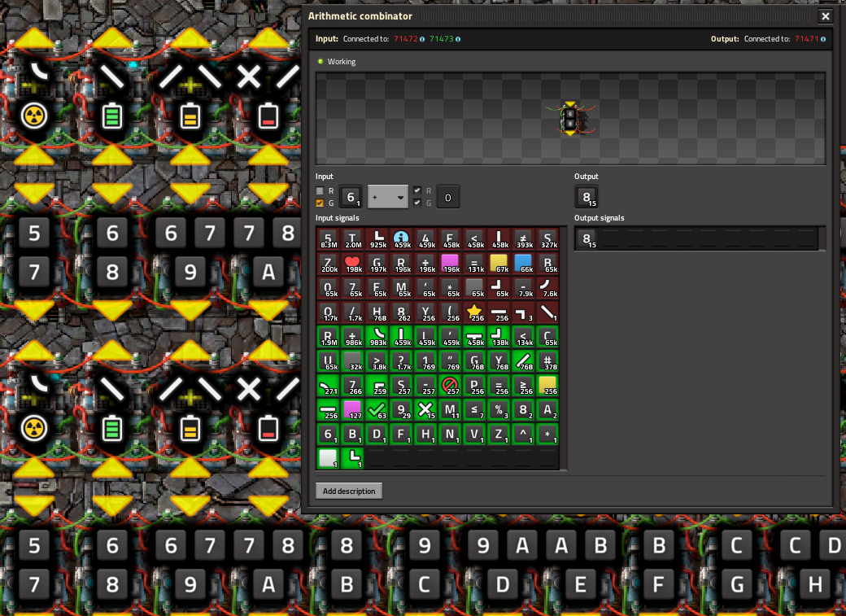Click the white X signal showing 15
This screenshot has height=616, width=846.
tap(425, 410)
